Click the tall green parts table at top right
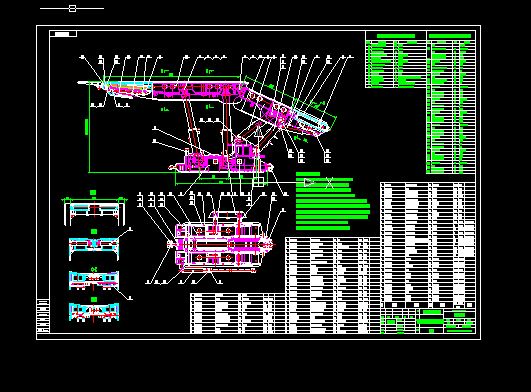The image size is (531, 392). coord(451,102)
